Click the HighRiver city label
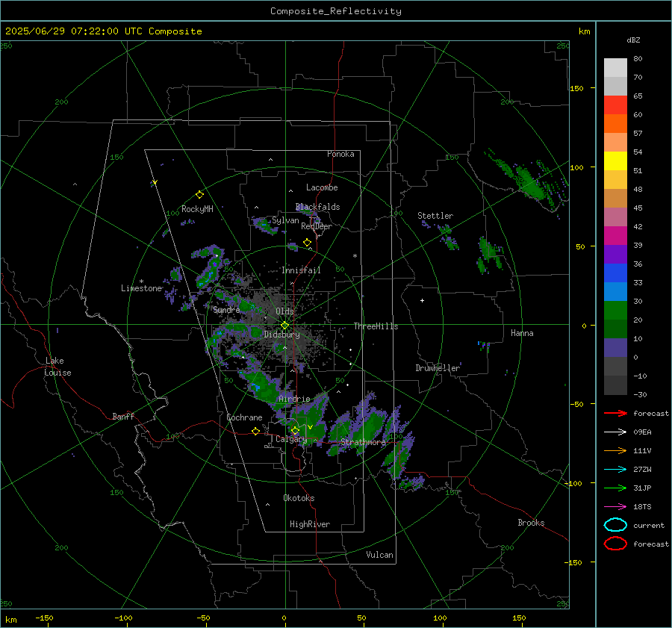Screen dimensions: 672x628 coord(310,524)
